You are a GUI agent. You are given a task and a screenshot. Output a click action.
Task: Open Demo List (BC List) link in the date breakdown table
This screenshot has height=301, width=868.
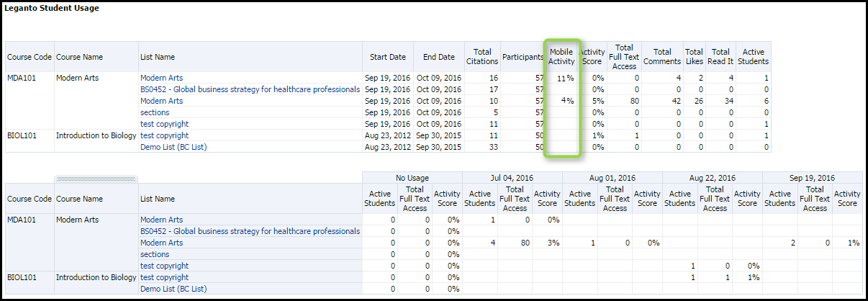tap(173, 289)
